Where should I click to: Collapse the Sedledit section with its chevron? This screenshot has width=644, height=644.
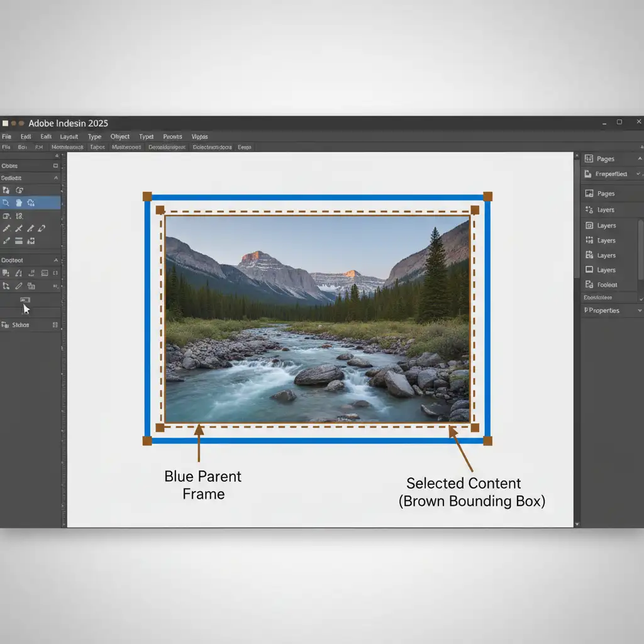coord(55,179)
